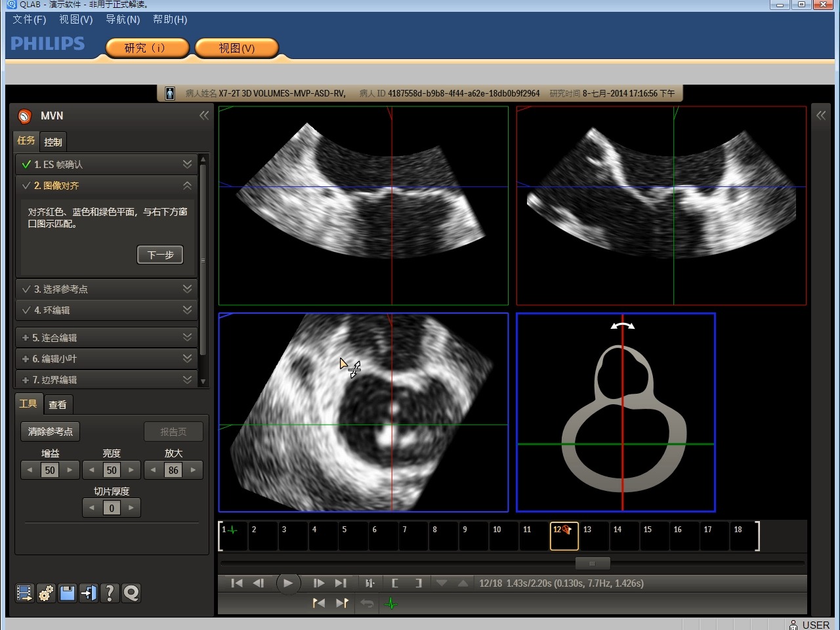The image size is (840, 630).
Task: Click the valve orientation diagram
Action: point(616,412)
